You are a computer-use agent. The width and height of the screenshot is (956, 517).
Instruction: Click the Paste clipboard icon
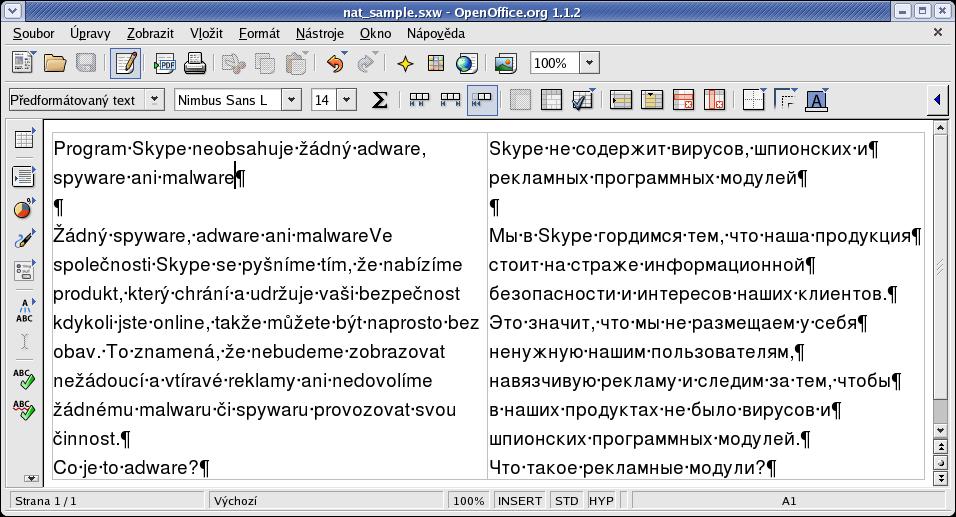point(296,63)
